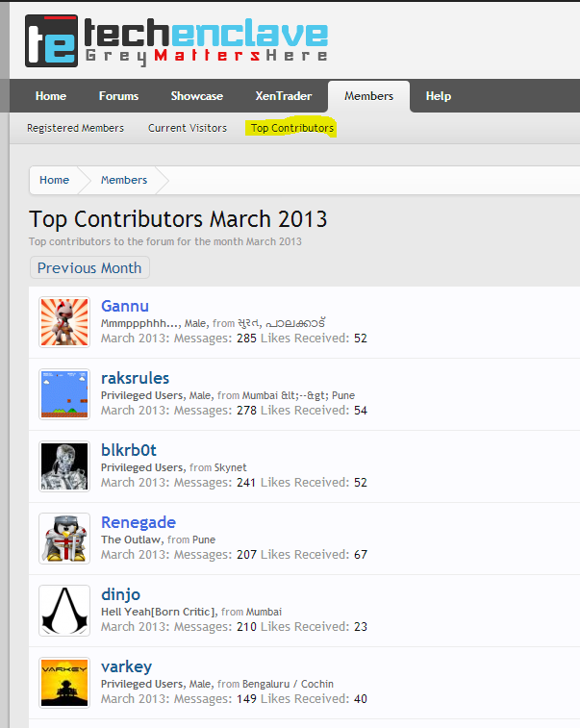The image size is (580, 728).
Task: Open the Showcase tab
Action: (x=197, y=96)
